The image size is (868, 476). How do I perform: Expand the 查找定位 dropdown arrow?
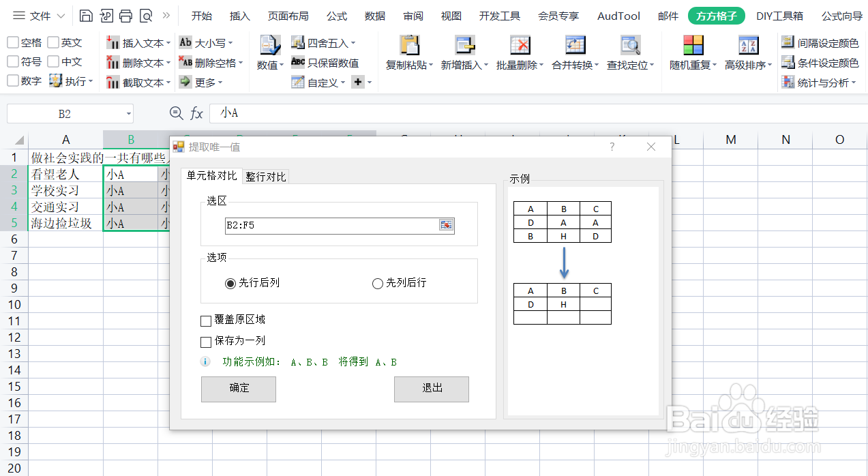(652, 66)
